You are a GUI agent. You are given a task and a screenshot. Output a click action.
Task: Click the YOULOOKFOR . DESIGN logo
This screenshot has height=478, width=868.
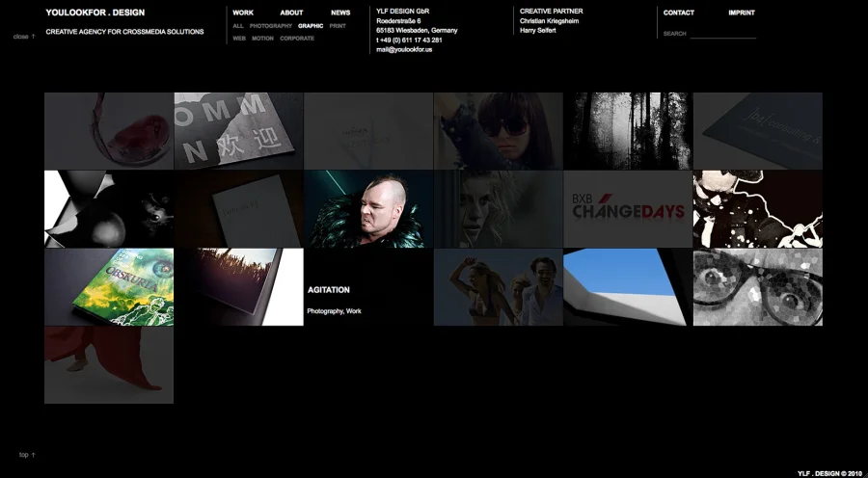click(95, 13)
